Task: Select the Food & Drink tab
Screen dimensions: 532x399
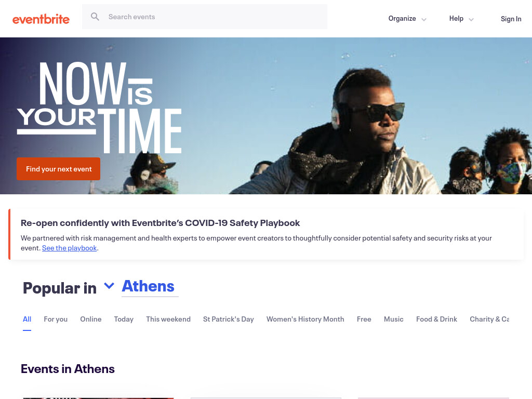Action: tap(436, 320)
